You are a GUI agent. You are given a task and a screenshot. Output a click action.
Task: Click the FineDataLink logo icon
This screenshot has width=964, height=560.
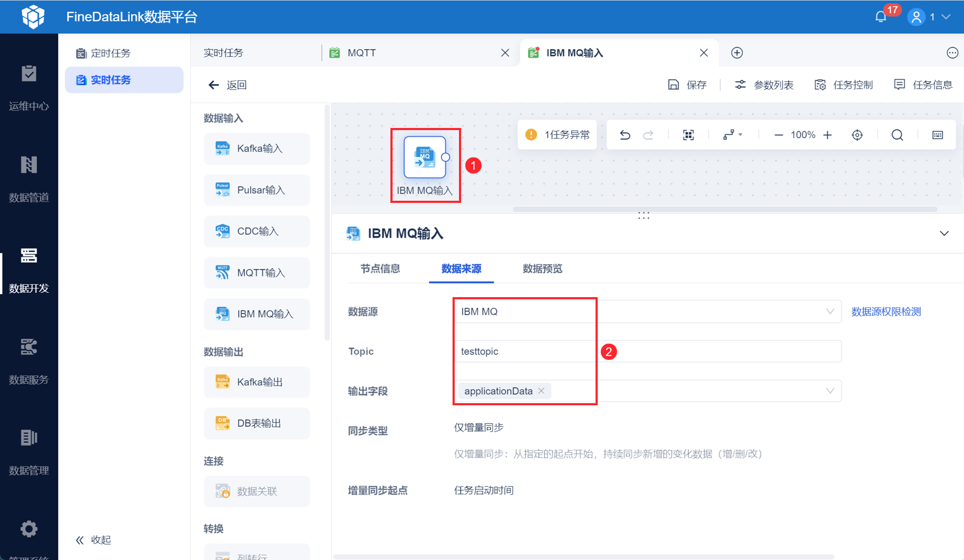click(33, 17)
